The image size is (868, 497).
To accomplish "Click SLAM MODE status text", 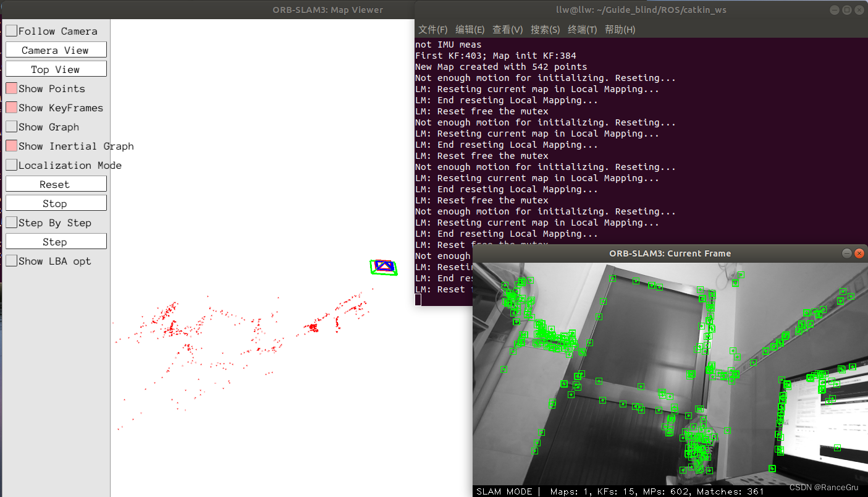I will [504, 491].
